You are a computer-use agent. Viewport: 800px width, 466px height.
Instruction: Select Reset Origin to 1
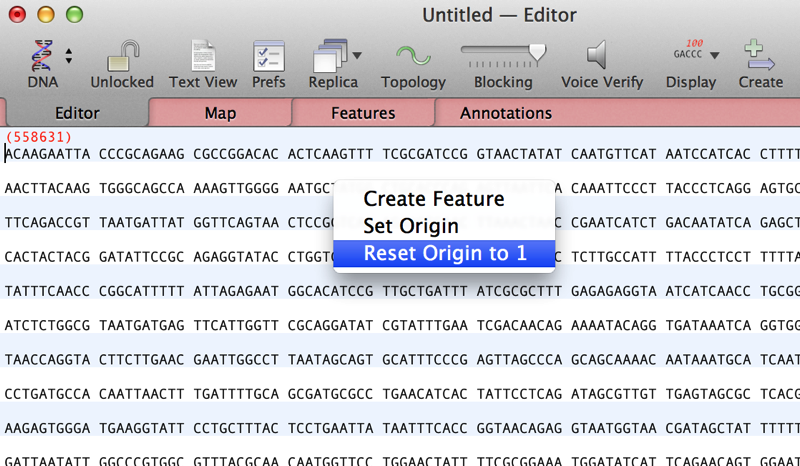click(x=444, y=254)
